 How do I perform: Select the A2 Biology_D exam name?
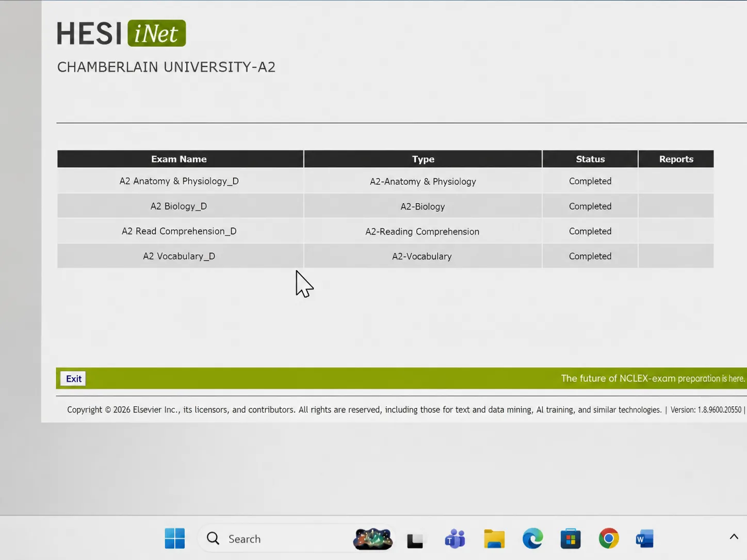tap(178, 206)
